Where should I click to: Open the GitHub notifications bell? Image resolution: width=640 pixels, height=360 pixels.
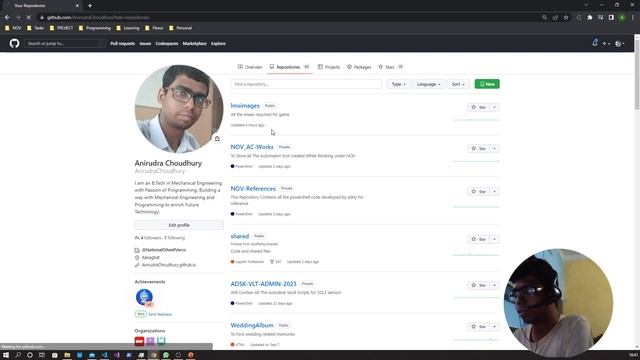(x=595, y=43)
